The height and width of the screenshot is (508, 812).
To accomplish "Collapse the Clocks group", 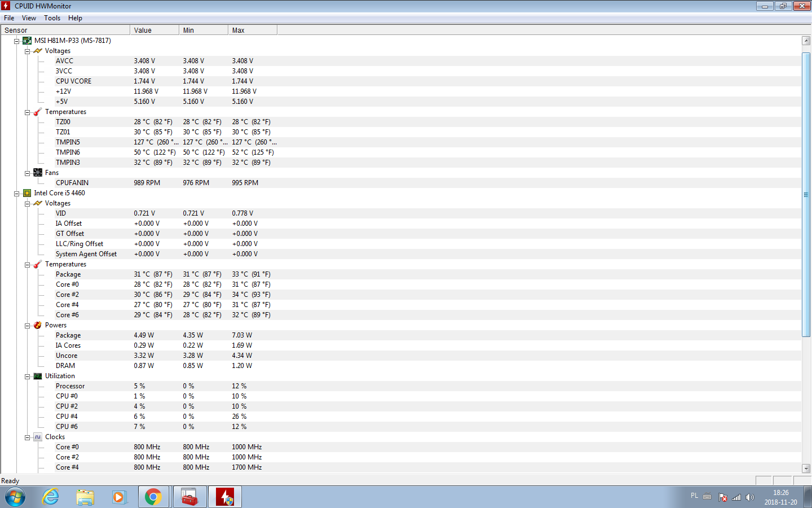I will (x=27, y=437).
